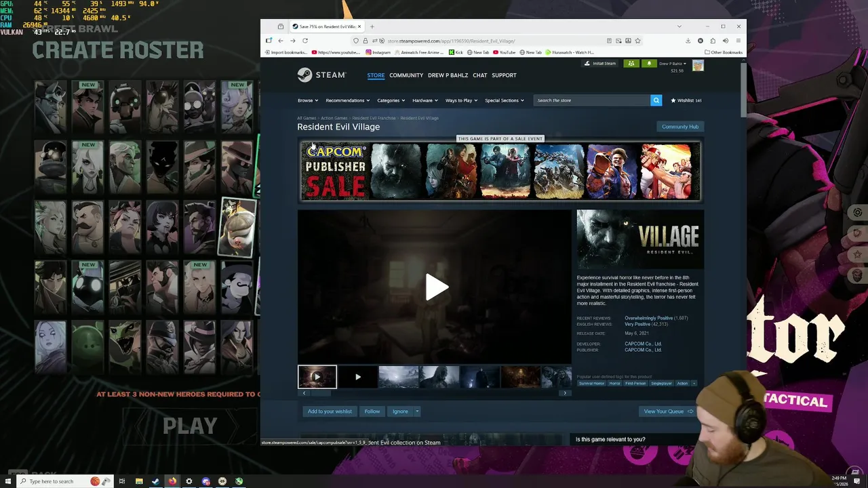Open the Singleplayer tag
This screenshot has height=488, width=868.
point(661,384)
